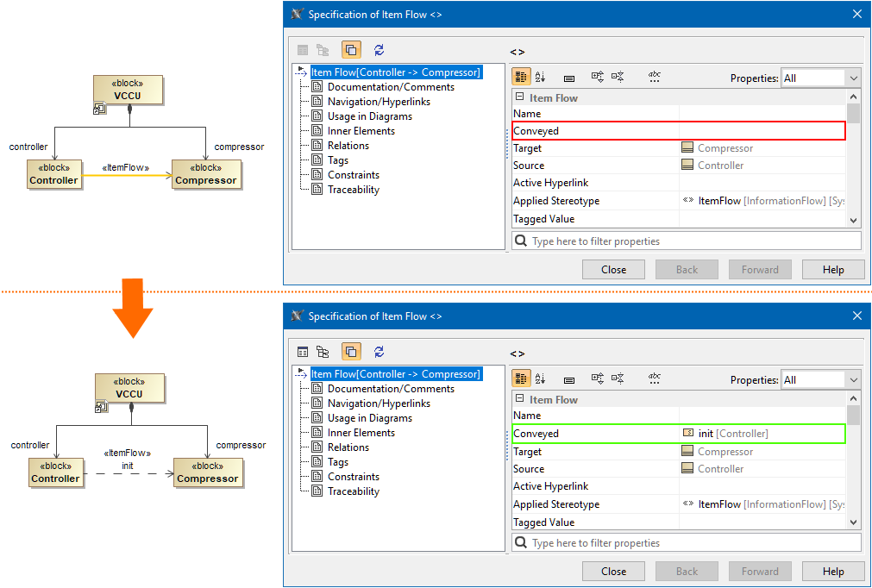Click the refresh icon in the upper dialog toolbar
The image size is (872, 588).
pos(379,50)
